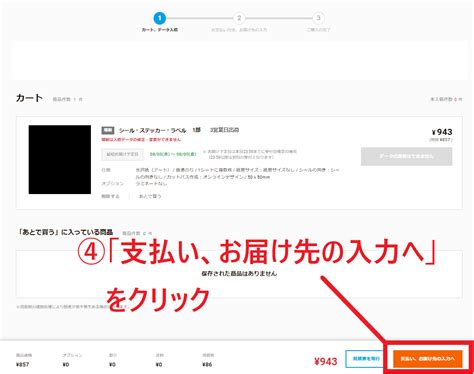This screenshot has height=374, width=474.
Task: Click the 見積書を発行 button
Action: tap(366, 359)
